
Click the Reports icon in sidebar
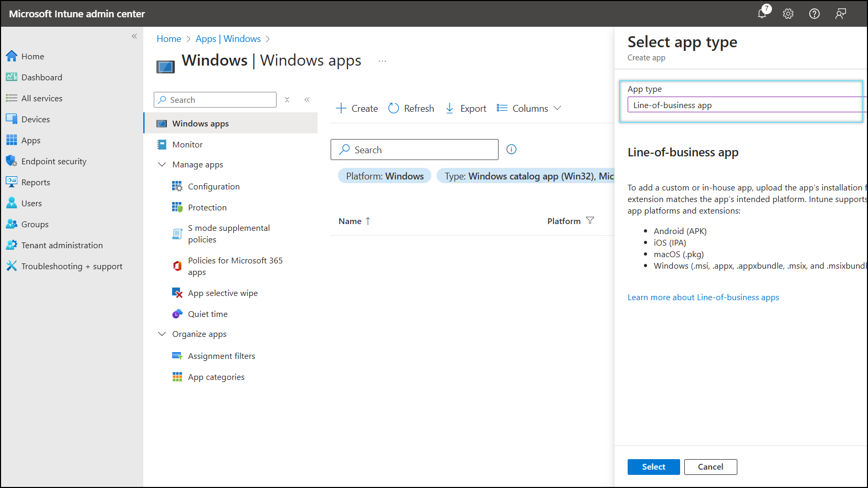[x=12, y=182]
